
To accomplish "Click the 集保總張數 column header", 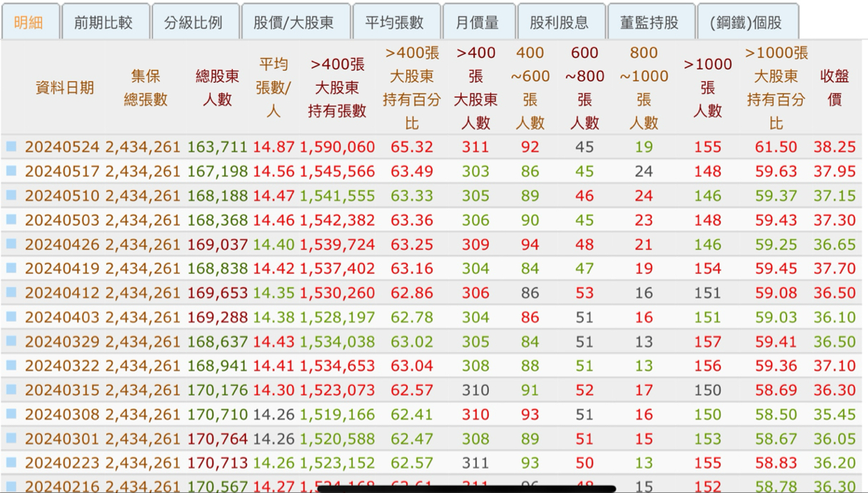I will [146, 88].
